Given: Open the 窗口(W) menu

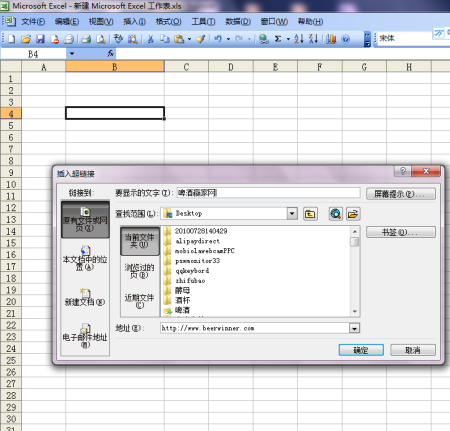Looking at the screenshot, I should tap(274, 22).
